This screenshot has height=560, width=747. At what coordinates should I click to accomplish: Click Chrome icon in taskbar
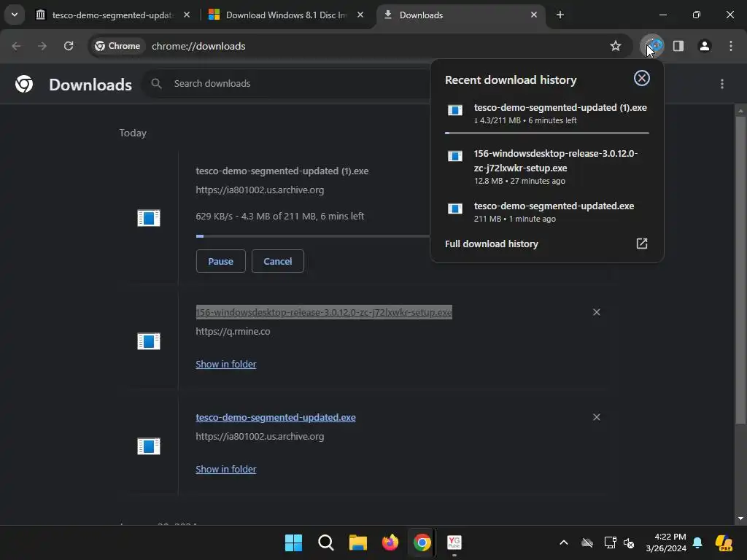click(x=422, y=542)
